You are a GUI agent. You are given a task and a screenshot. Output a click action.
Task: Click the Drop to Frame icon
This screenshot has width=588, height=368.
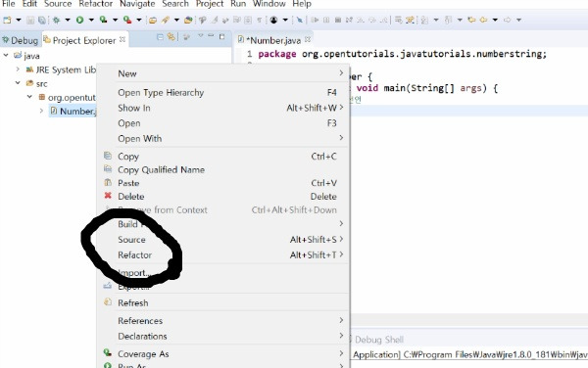398,20
